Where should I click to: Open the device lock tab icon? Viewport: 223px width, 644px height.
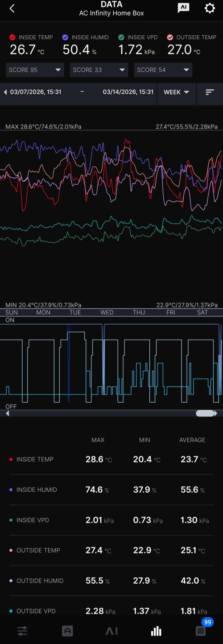point(67,631)
